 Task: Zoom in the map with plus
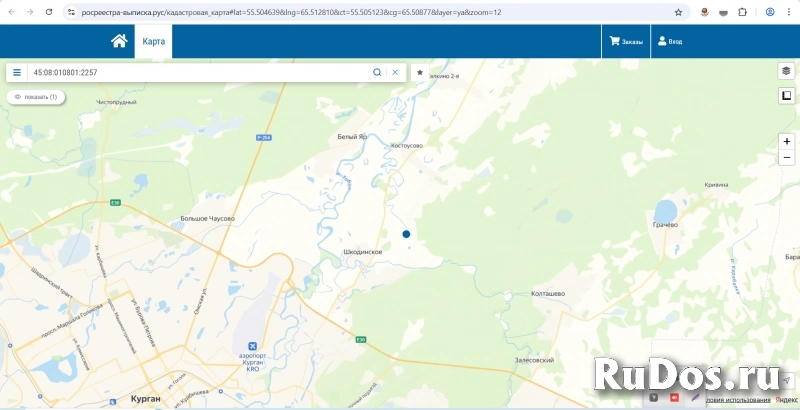(787, 142)
